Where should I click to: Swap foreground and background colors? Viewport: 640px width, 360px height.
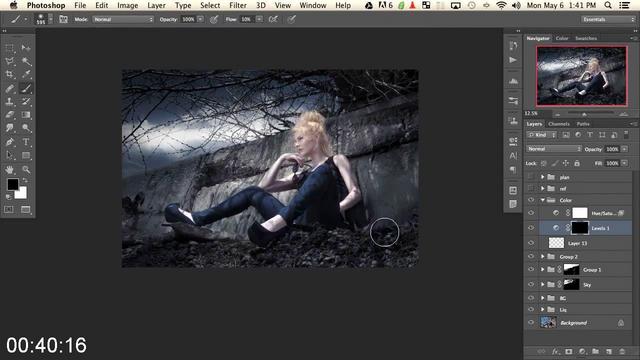[25, 180]
